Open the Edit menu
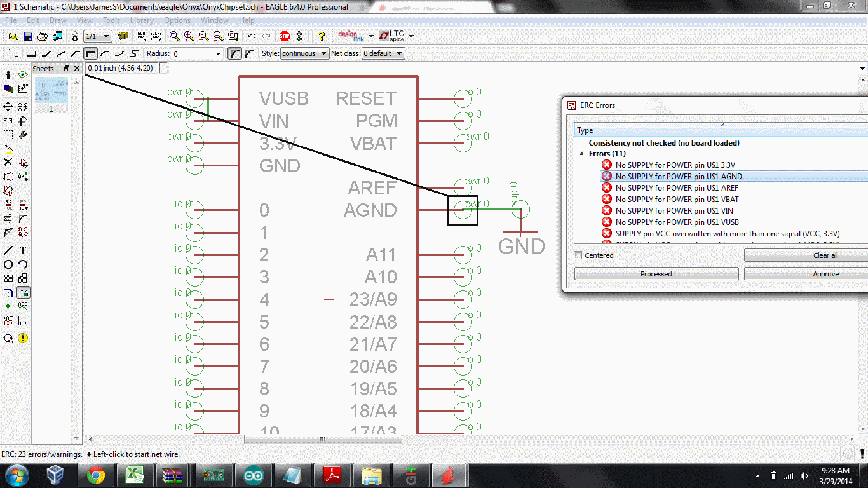This screenshot has height=488, width=868. [33, 20]
